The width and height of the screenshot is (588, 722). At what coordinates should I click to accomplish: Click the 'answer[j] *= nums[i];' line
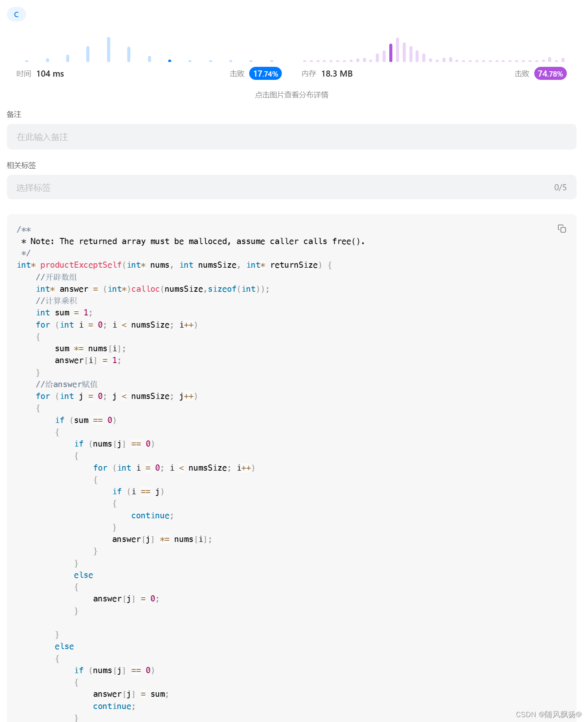coord(162,539)
